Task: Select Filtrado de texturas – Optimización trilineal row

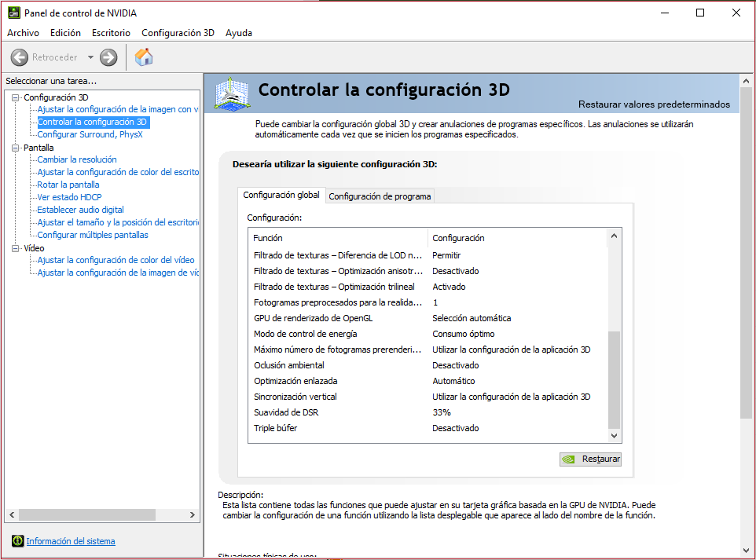Action: (x=428, y=287)
